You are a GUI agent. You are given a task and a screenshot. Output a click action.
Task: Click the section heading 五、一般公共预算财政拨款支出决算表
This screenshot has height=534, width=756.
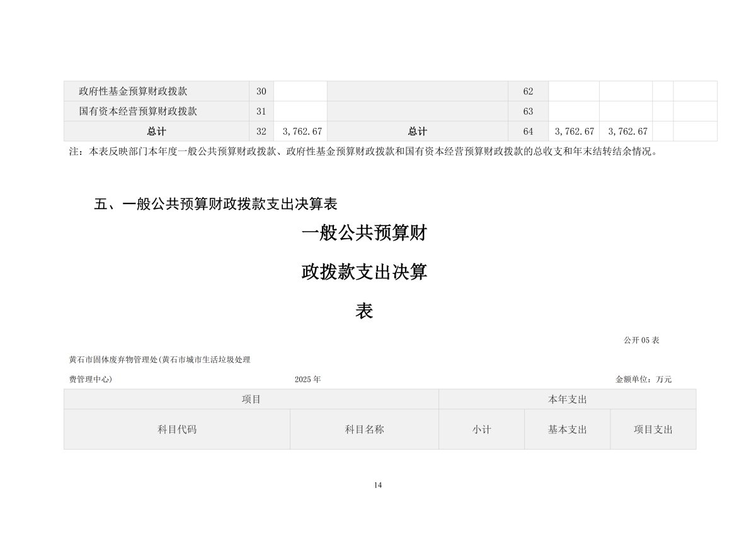pyautogui.click(x=216, y=204)
